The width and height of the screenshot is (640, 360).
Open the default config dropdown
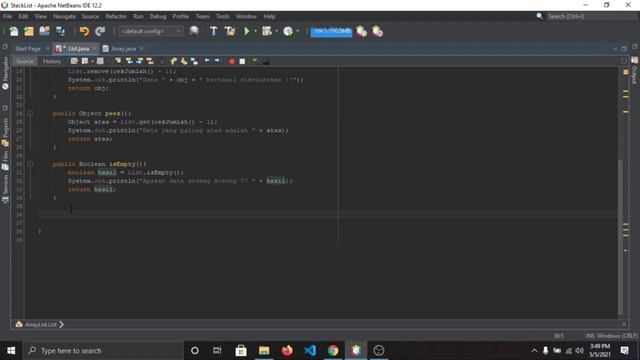151,31
